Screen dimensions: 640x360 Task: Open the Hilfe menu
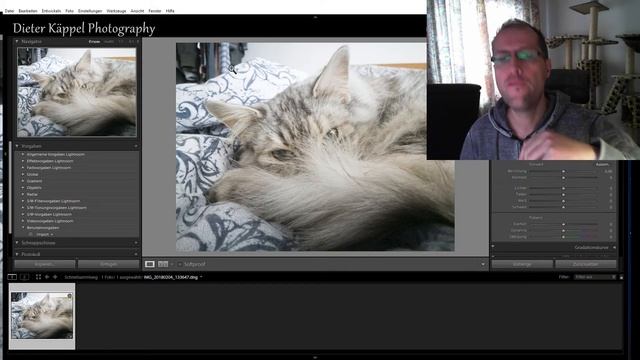coord(170,11)
